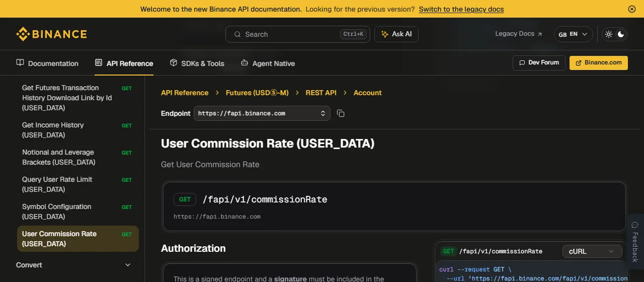Click the Authorization section heading
Viewport: 644px width, 282px height.
click(193, 248)
